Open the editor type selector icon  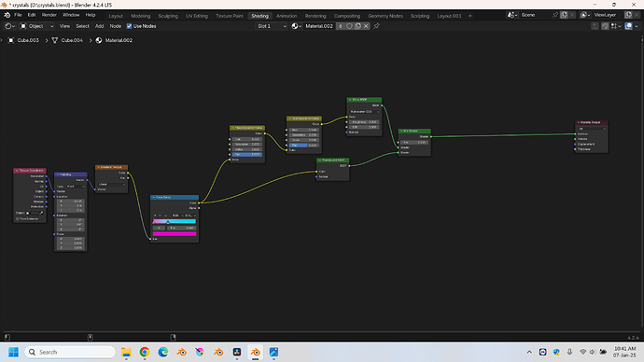9,26
